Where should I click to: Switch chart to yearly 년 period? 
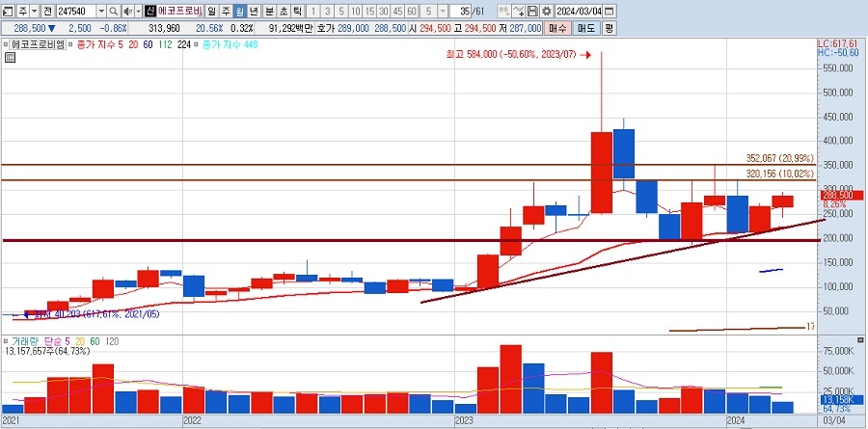pyautogui.click(x=254, y=11)
